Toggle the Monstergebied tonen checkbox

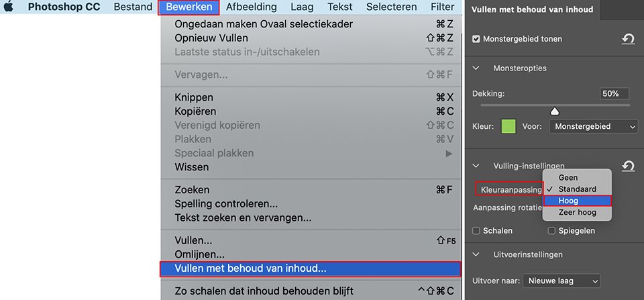click(476, 40)
